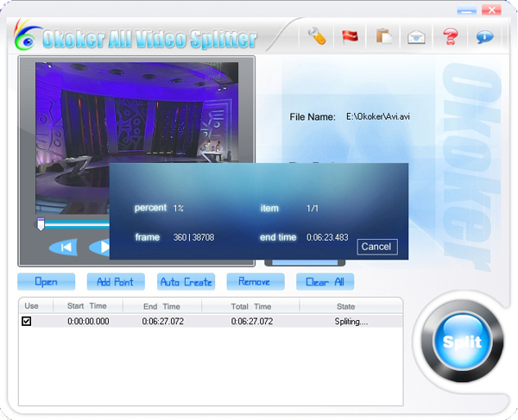Open help via red question mark
518x420 pixels.
pos(451,36)
